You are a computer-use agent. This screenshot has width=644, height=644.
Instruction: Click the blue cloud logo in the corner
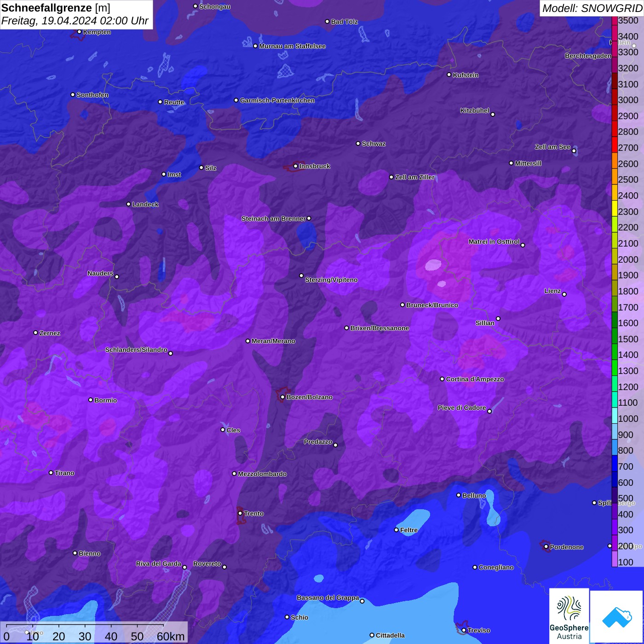pos(616,616)
